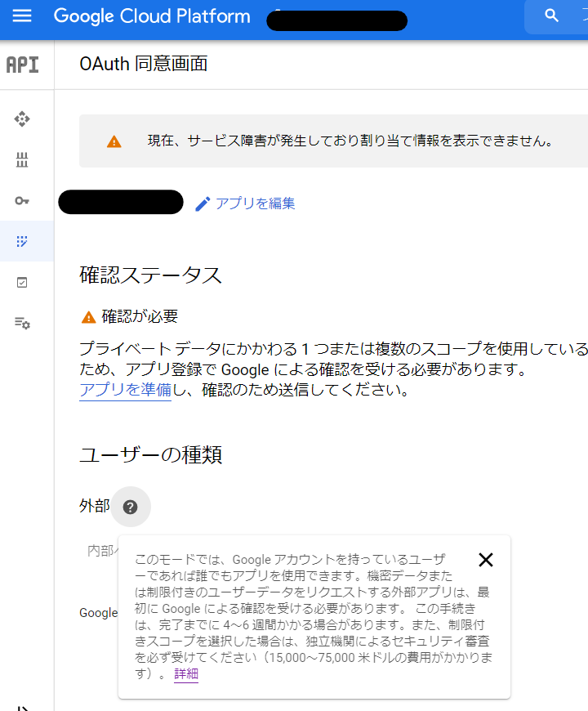Select the OAuth consent screen sidebar icon
The image size is (588, 711).
pos(22,241)
